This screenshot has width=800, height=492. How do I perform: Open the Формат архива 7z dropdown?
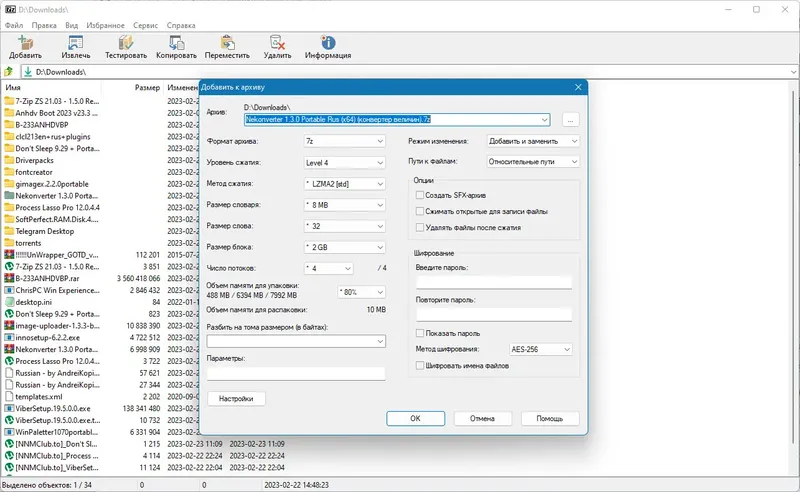(x=344, y=141)
